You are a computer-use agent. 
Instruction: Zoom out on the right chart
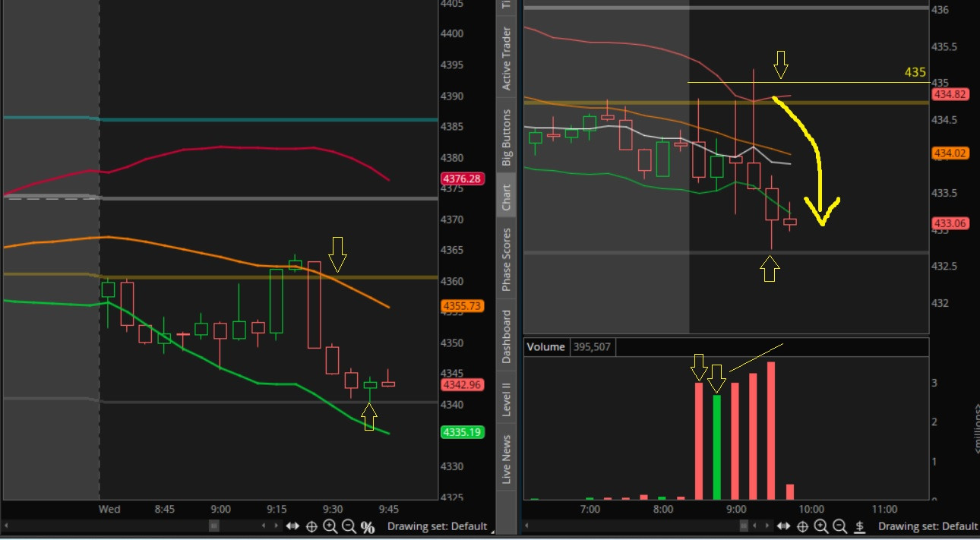839,526
